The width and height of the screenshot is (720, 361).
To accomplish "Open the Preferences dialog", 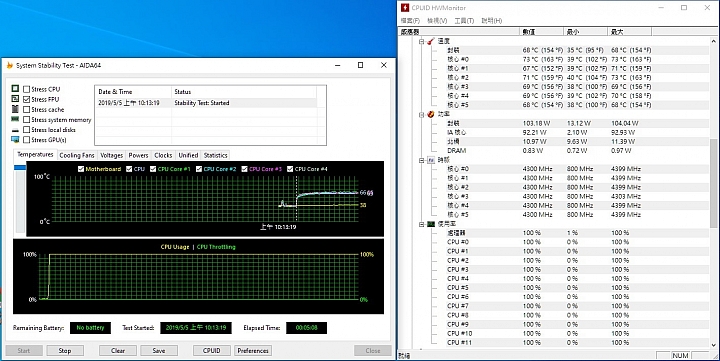I will click(x=253, y=350).
